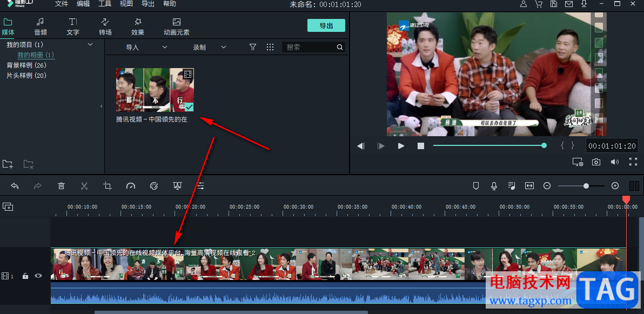Step back to the previous frame
This screenshot has width=644, height=314.
click(360, 146)
